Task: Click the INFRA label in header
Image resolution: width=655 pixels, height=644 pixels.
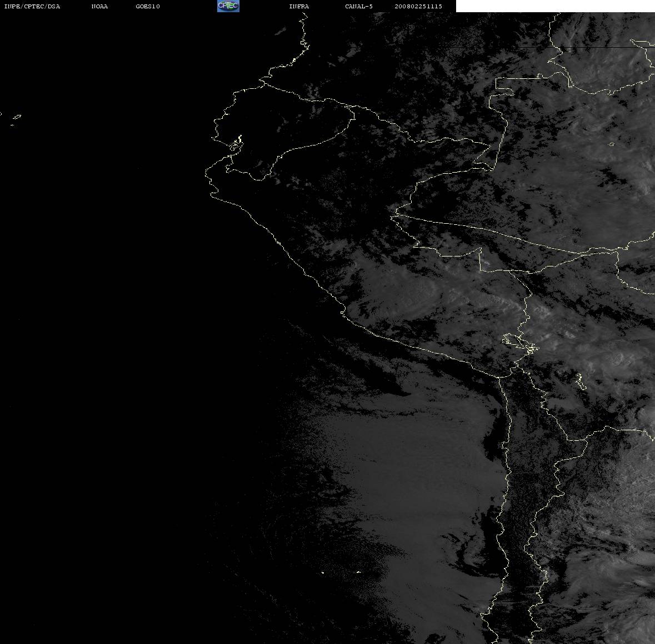Action: point(299,6)
